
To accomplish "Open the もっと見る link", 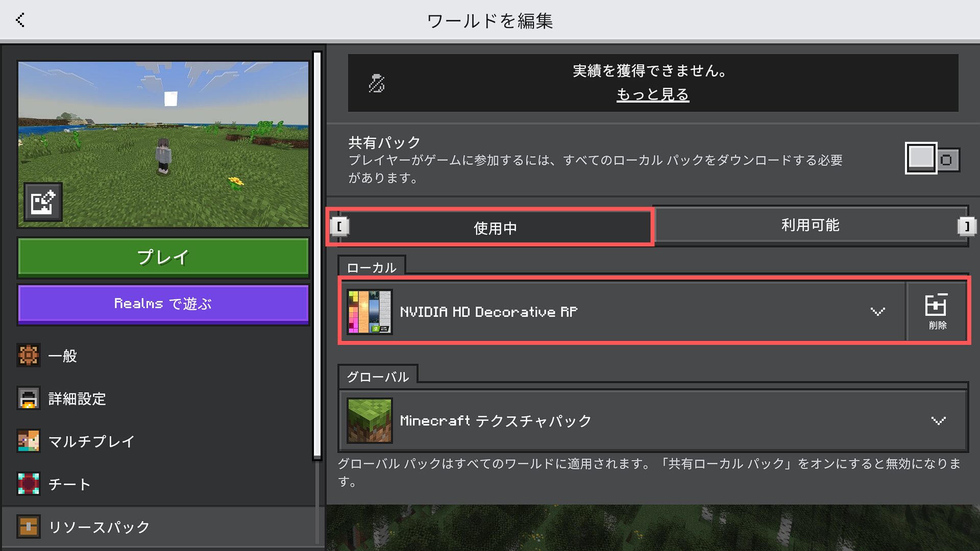I will (x=653, y=94).
